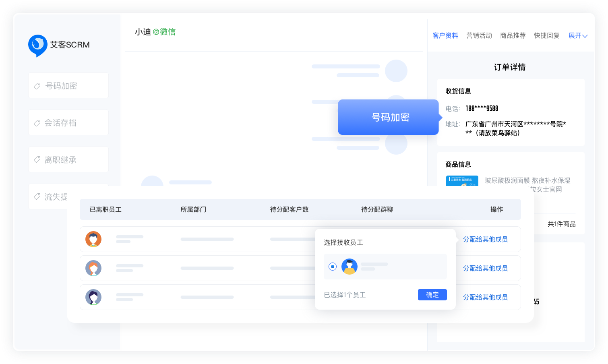Click the tag icon beside 号码加密
This screenshot has height=364, width=608.
click(37, 86)
